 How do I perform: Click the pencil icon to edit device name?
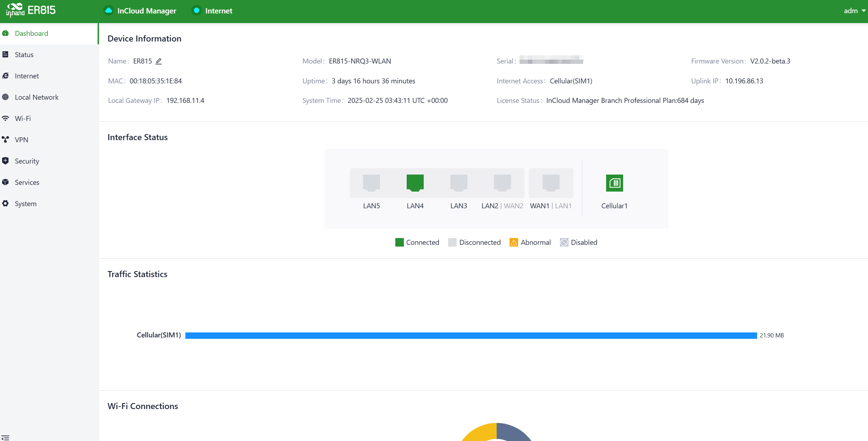(159, 61)
